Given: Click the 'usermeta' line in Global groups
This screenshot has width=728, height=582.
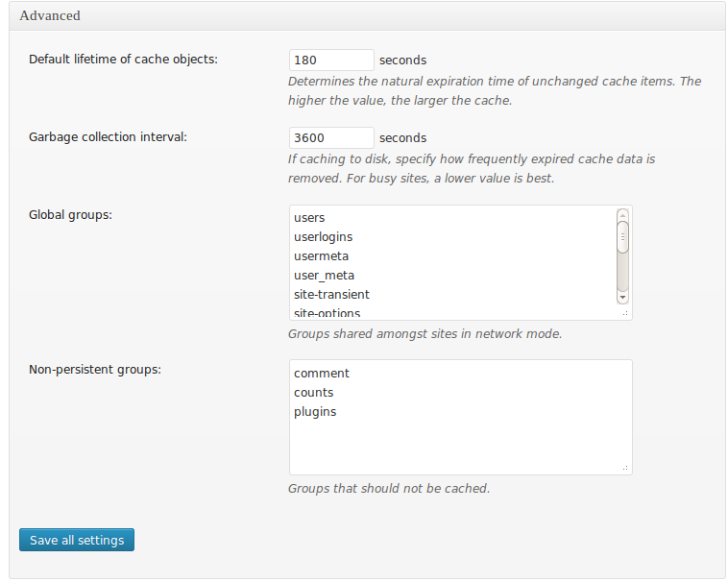Looking at the screenshot, I should [x=321, y=256].
